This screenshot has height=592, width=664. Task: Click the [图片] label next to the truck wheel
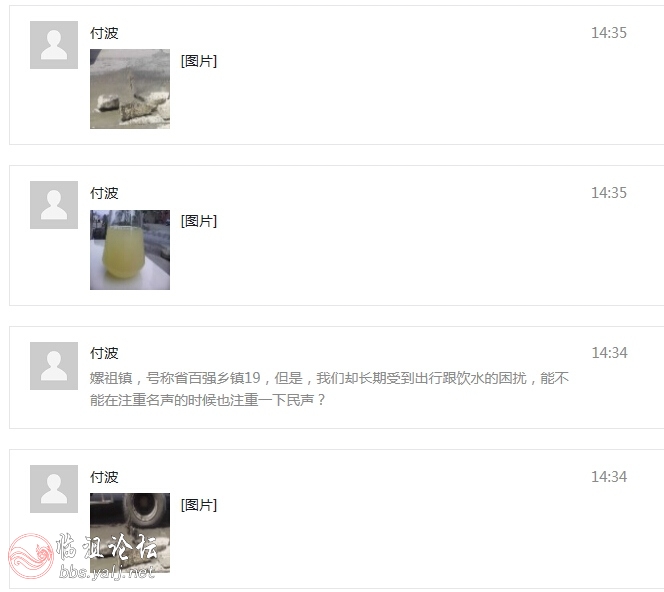[x=199, y=505]
